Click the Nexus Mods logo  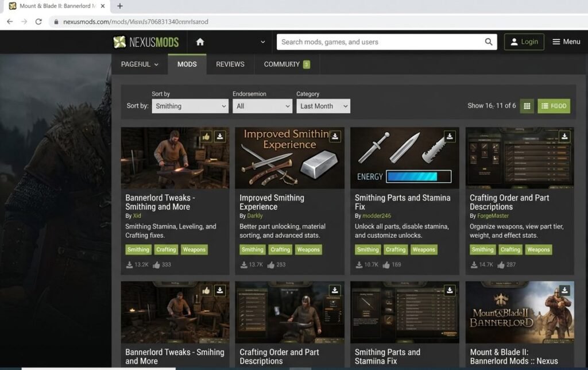(x=146, y=42)
